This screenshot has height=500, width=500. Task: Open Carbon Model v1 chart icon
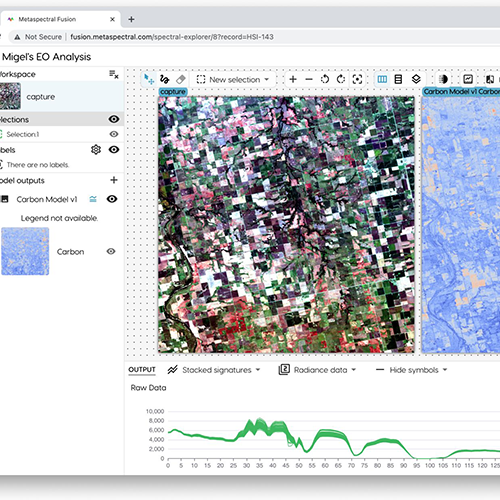click(93, 199)
